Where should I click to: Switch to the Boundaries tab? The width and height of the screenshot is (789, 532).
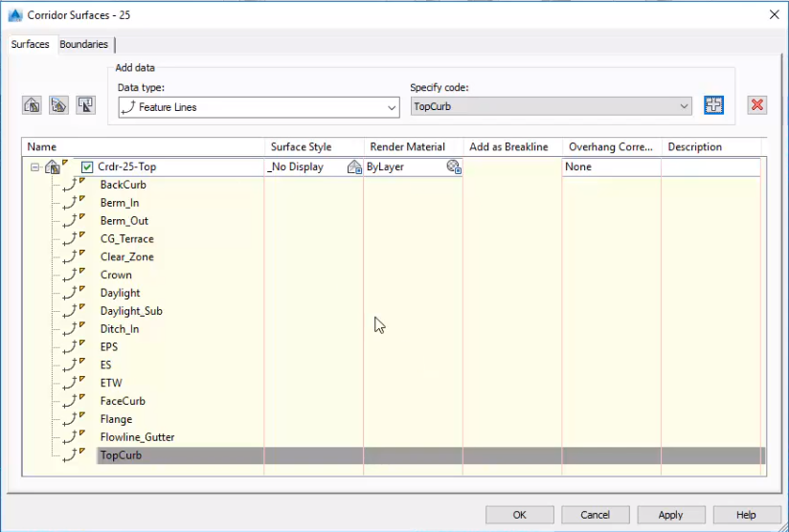tap(84, 44)
